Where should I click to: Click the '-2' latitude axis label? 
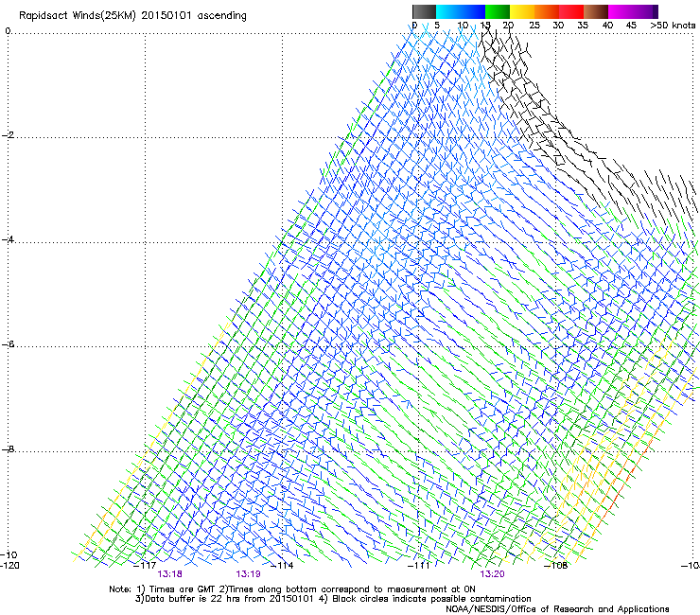(x=8, y=135)
